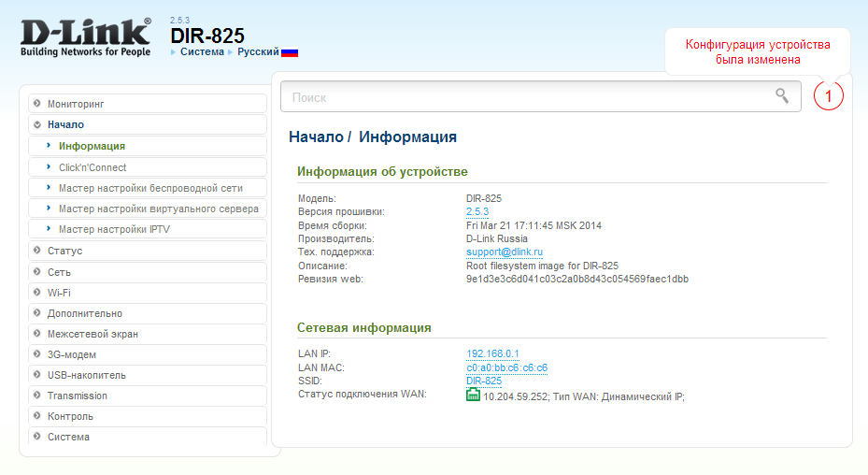Viewport: 868px width, 475px height.
Task: Click the Root filesystem image description
Action: 542,266
